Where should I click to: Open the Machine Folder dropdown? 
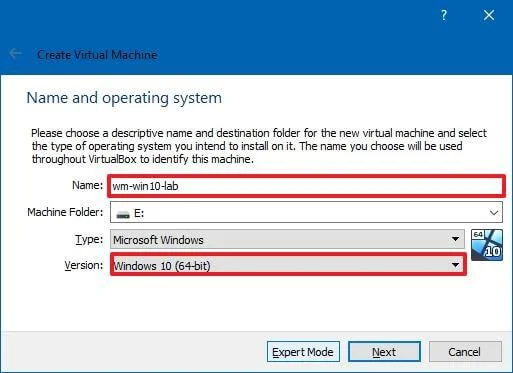point(306,212)
